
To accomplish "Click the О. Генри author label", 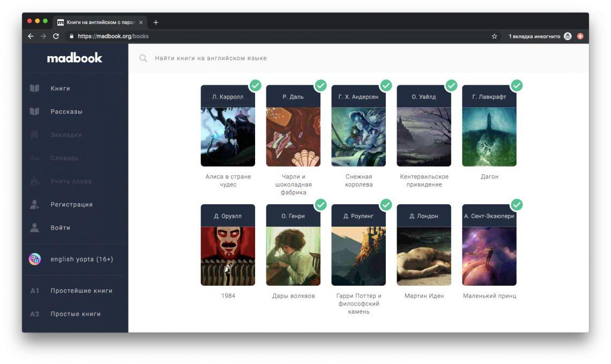I will [293, 216].
